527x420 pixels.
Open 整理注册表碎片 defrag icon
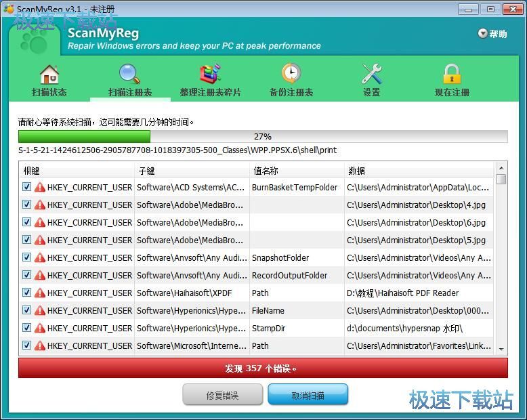(x=210, y=74)
